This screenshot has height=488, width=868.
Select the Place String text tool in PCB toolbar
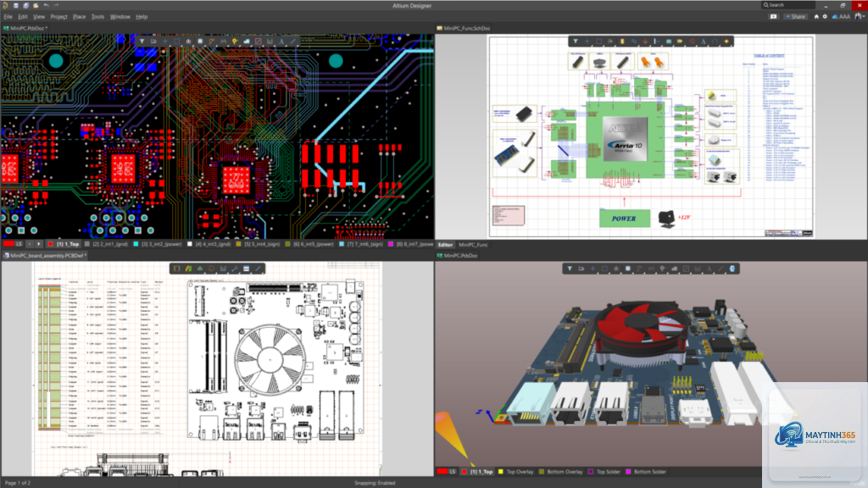[281, 42]
